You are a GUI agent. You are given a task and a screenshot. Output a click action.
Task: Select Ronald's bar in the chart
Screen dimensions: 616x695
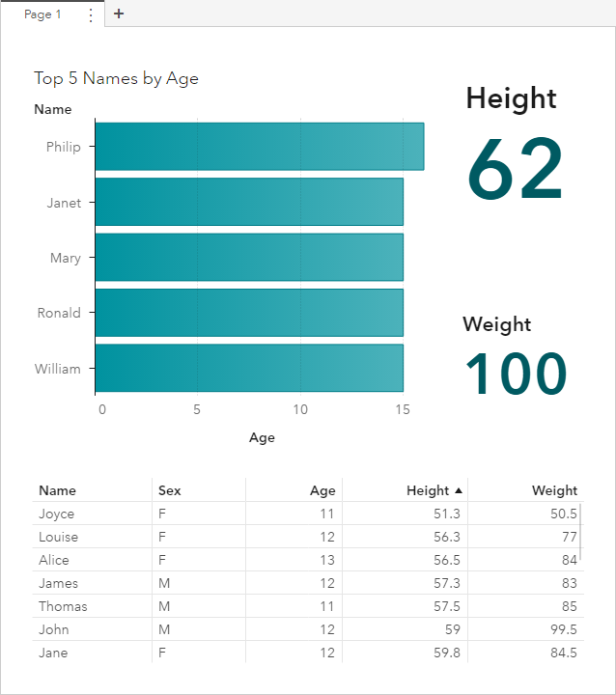click(249, 313)
